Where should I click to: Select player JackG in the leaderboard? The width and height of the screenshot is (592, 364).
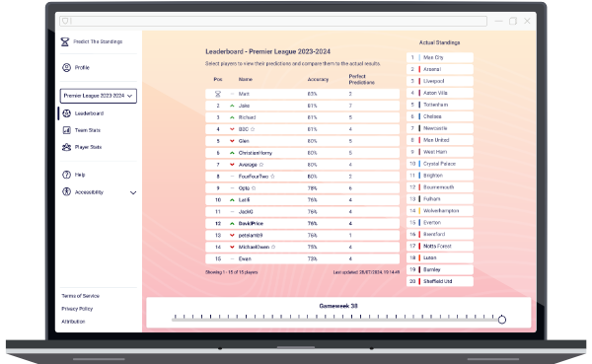click(x=303, y=212)
